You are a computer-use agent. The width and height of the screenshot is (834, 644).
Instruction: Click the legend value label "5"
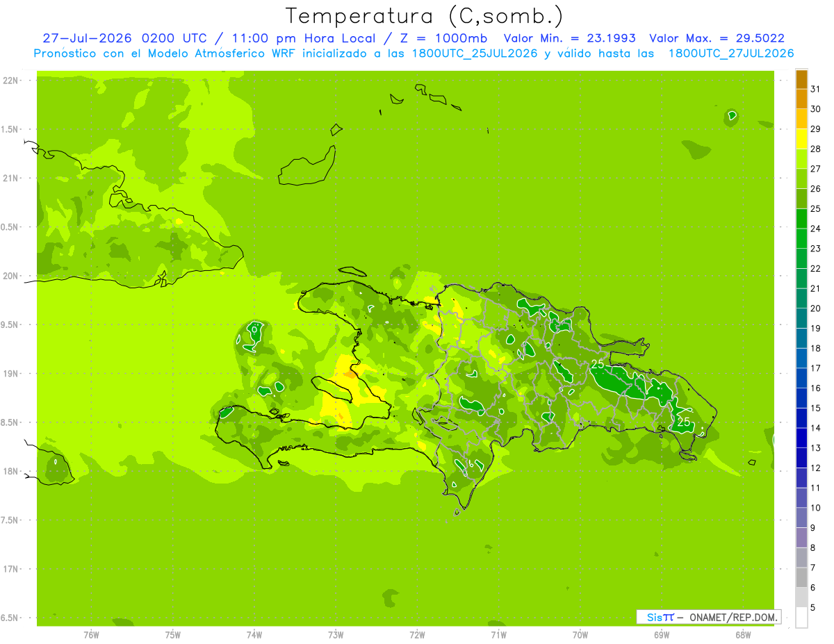(x=813, y=608)
